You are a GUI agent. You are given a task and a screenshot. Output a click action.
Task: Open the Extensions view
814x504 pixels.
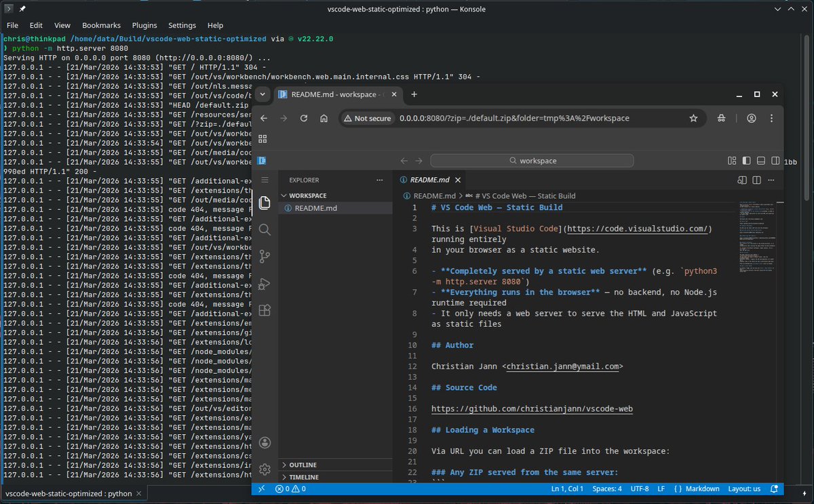(x=265, y=310)
